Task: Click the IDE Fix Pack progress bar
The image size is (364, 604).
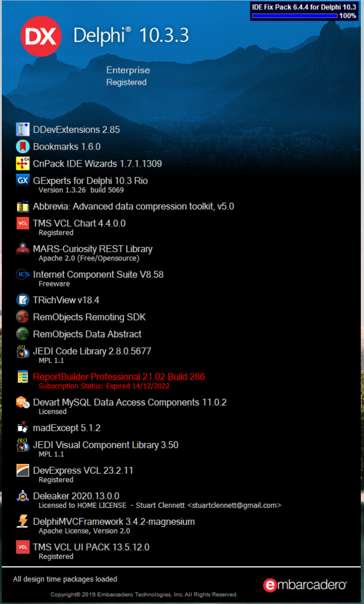Action: (294, 16)
